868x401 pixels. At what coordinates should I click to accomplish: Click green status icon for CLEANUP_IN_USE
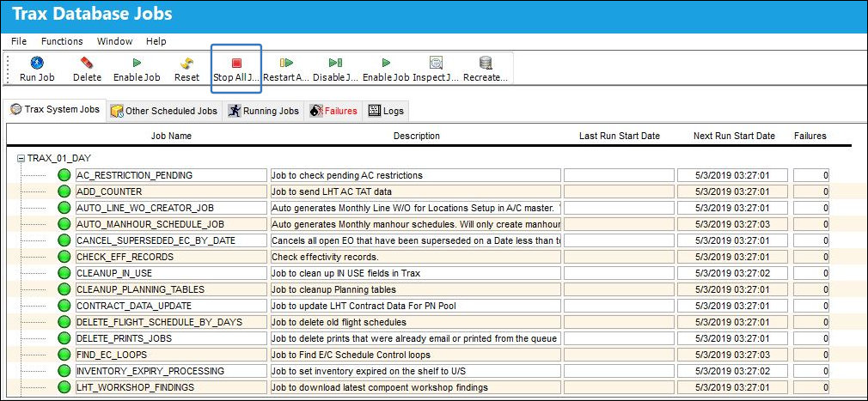pos(64,273)
